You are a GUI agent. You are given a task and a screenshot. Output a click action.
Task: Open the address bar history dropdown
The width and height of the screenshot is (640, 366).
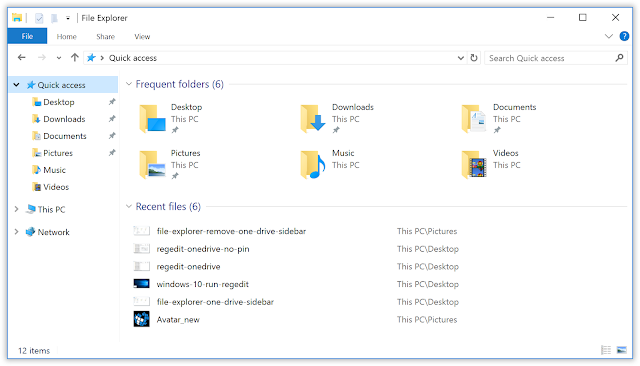[460, 58]
